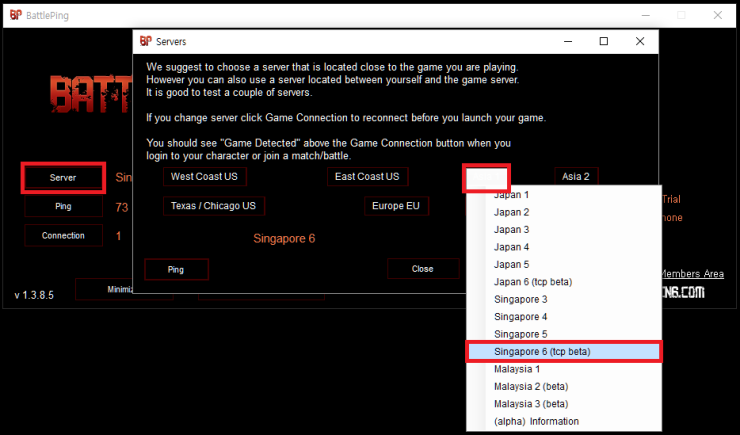Click Connection button in main window
Viewport: 740px width, 435px height.
[x=63, y=235]
